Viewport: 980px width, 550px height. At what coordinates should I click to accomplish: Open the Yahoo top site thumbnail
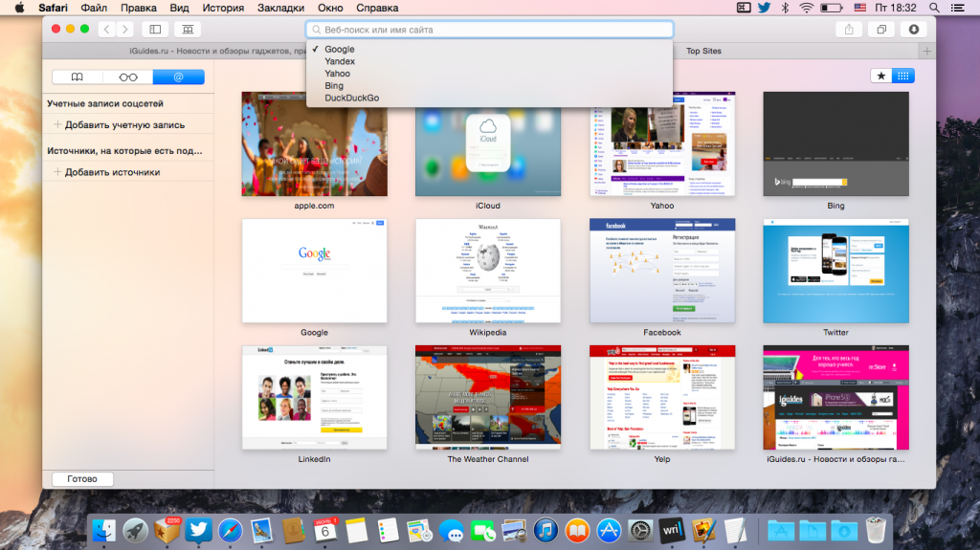click(x=662, y=143)
